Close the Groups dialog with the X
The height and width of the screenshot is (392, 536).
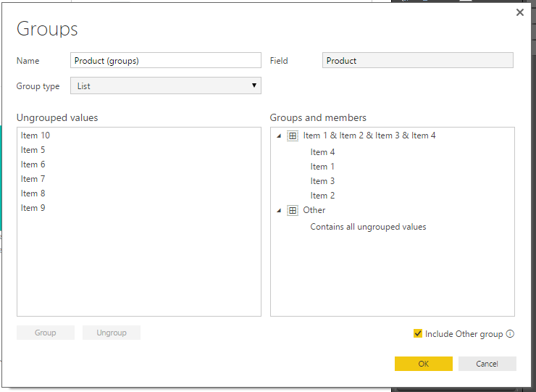[x=520, y=12]
